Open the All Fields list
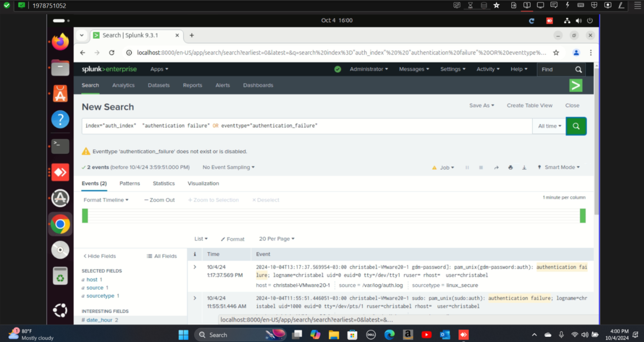The width and height of the screenshot is (644, 342). 162,256
